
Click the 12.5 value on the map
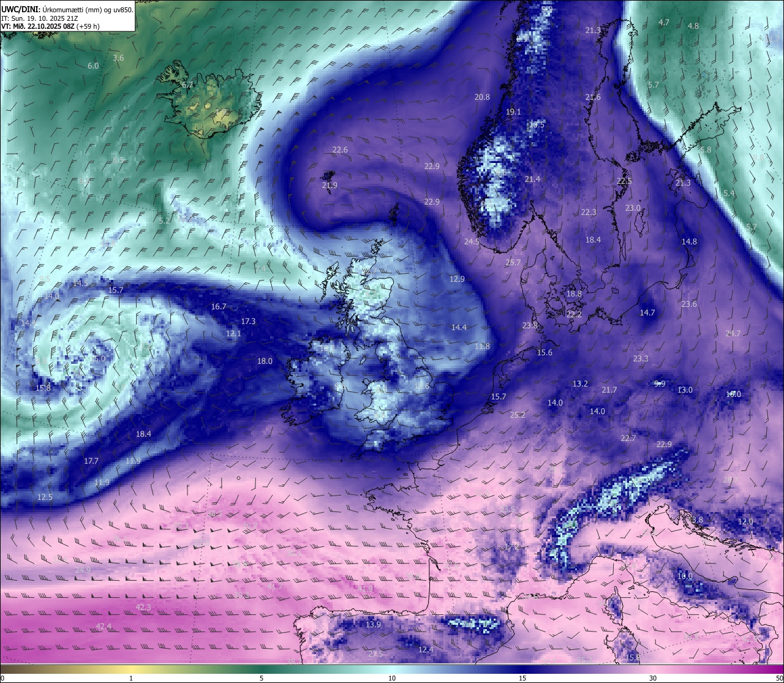45,497
